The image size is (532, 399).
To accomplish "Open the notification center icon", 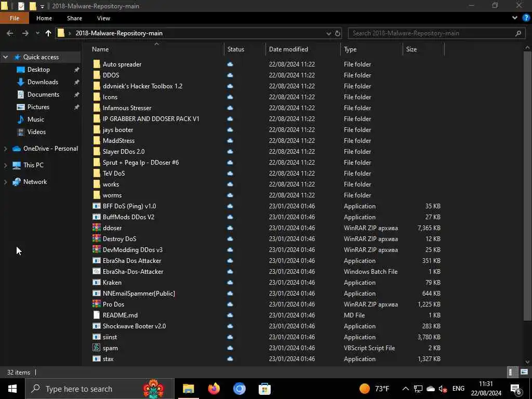I will [516, 389].
